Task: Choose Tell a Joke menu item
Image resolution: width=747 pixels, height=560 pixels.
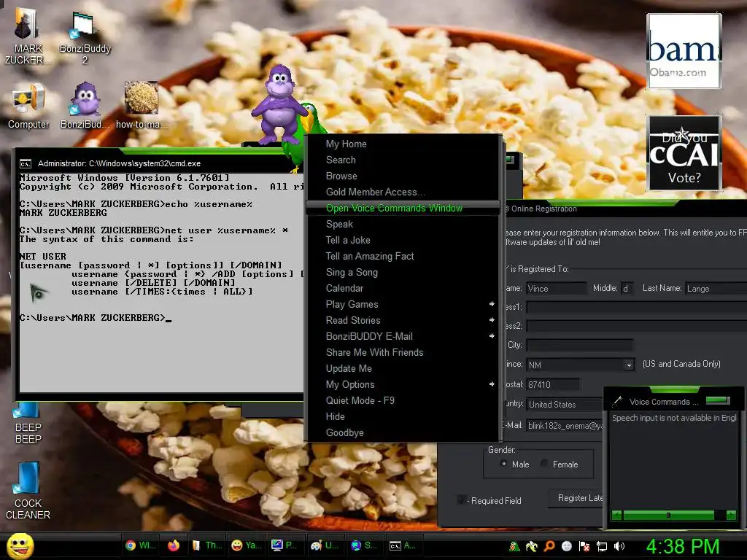Action: (403, 240)
